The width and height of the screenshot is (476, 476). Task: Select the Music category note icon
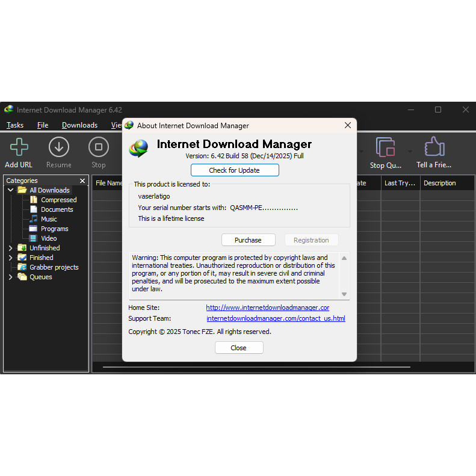pyautogui.click(x=33, y=219)
